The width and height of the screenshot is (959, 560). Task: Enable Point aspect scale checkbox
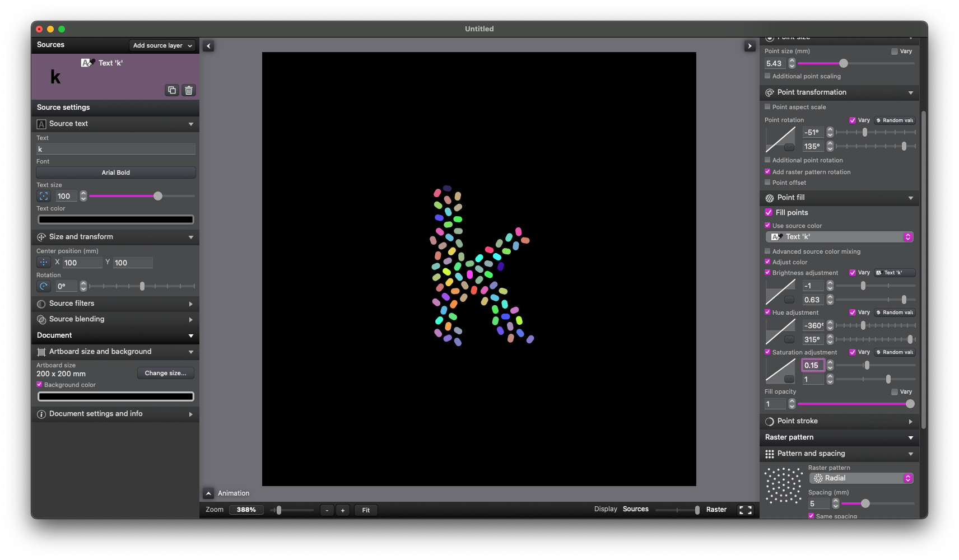coord(767,106)
